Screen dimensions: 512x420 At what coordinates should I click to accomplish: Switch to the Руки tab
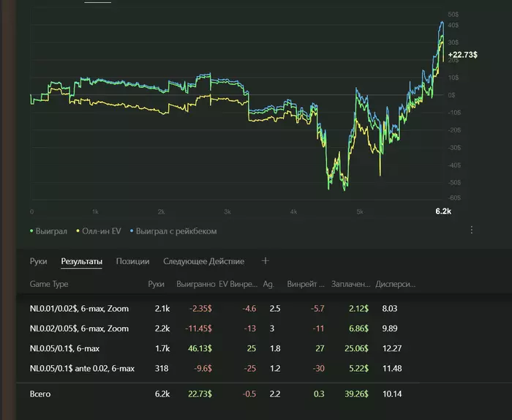click(x=39, y=261)
